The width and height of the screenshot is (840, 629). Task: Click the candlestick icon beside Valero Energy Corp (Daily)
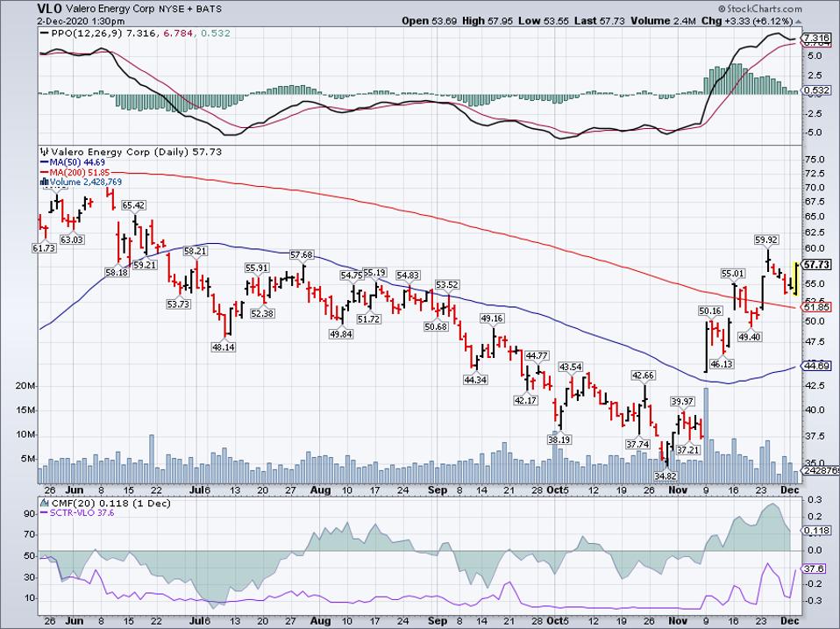tap(45, 152)
